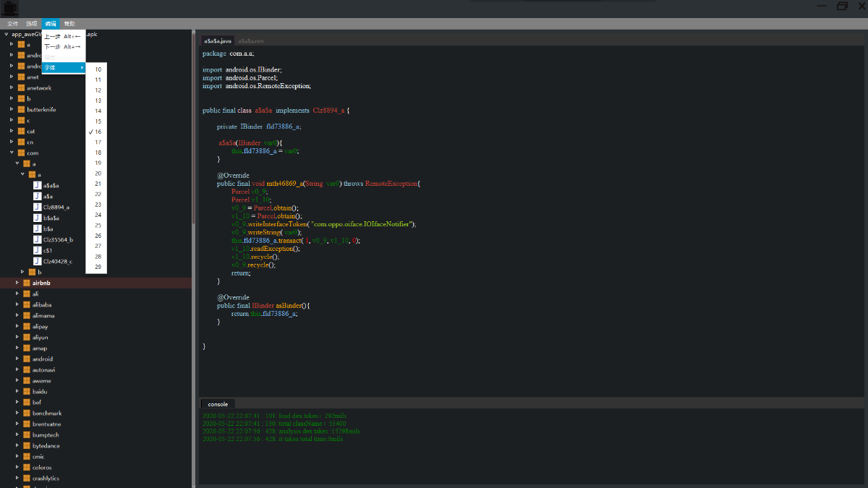Set font size to 24

click(x=96, y=215)
